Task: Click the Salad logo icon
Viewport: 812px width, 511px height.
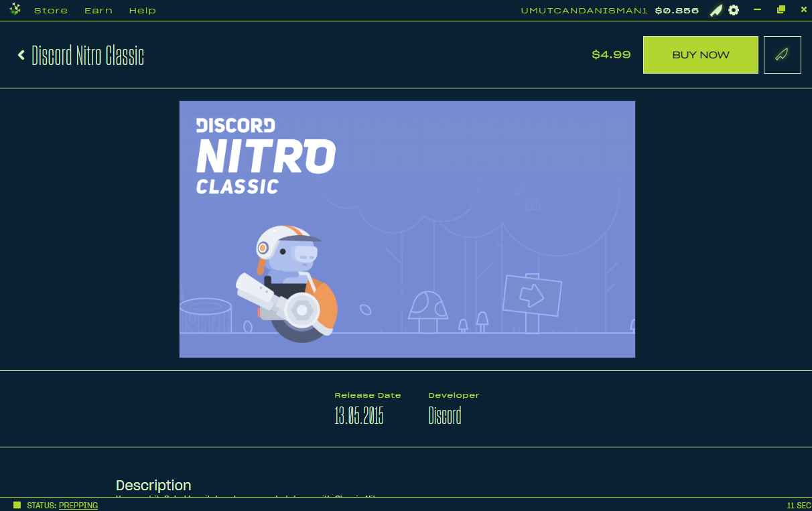Action: (15, 10)
